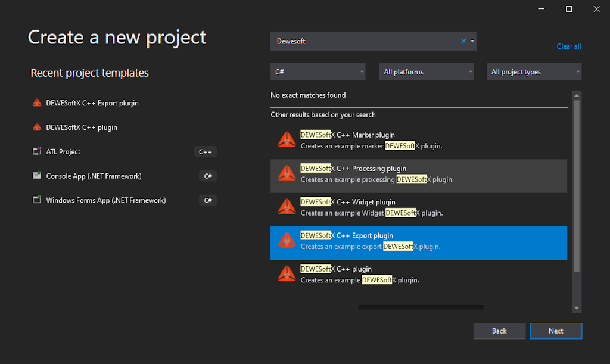Click the ATL Project icon
This screenshot has width=610, height=364.
[x=37, y=151]
